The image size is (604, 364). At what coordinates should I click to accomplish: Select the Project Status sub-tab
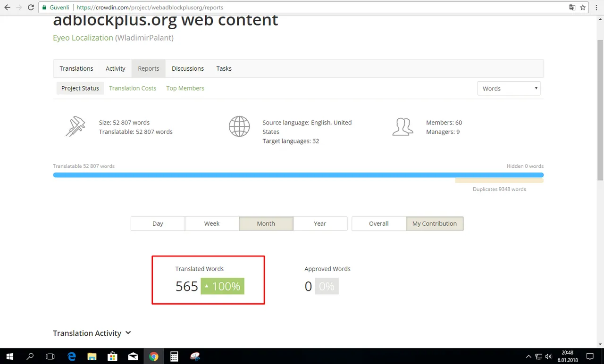pos(80,88)
